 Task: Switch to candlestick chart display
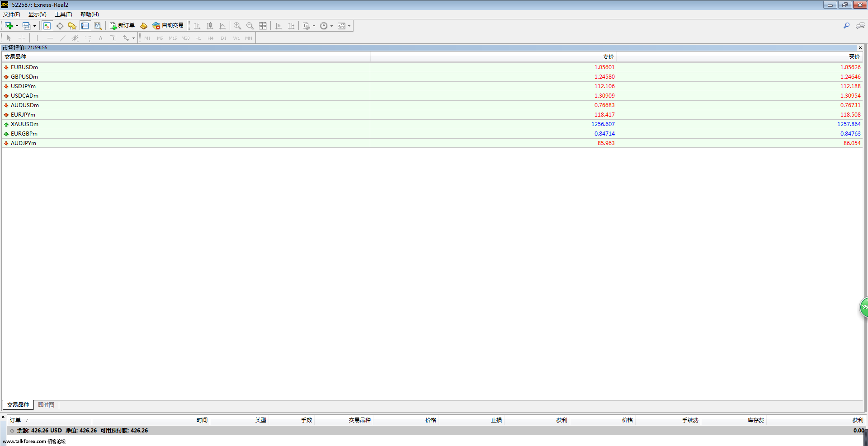210,26
